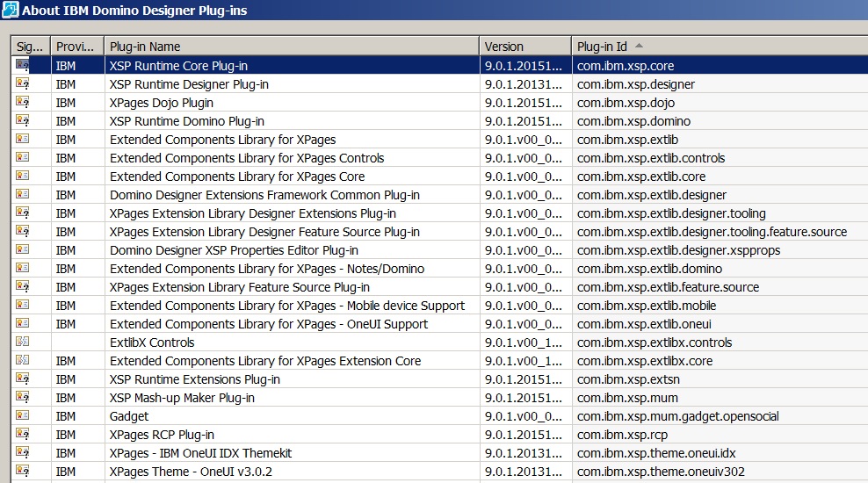This screenshot has width=868, height=483.
Task: Select the Gadget plug-in name
Action: [x=129, y=416]
